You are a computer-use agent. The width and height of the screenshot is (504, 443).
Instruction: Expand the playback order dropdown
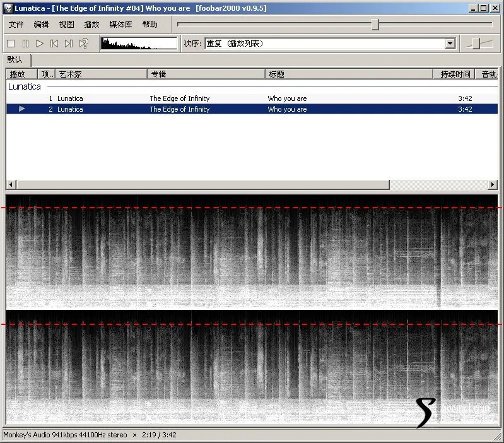pyautogui.click(x=450, y=44)
